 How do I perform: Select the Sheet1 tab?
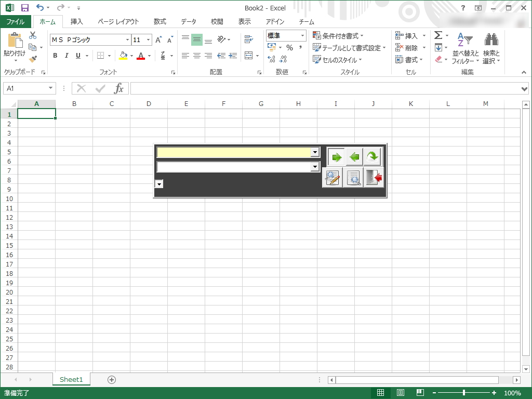71,379
